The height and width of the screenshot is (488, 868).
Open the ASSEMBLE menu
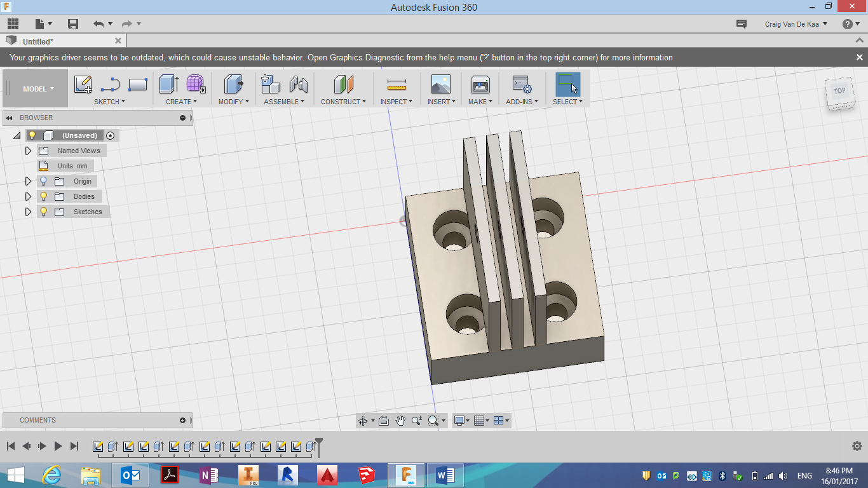284,102
